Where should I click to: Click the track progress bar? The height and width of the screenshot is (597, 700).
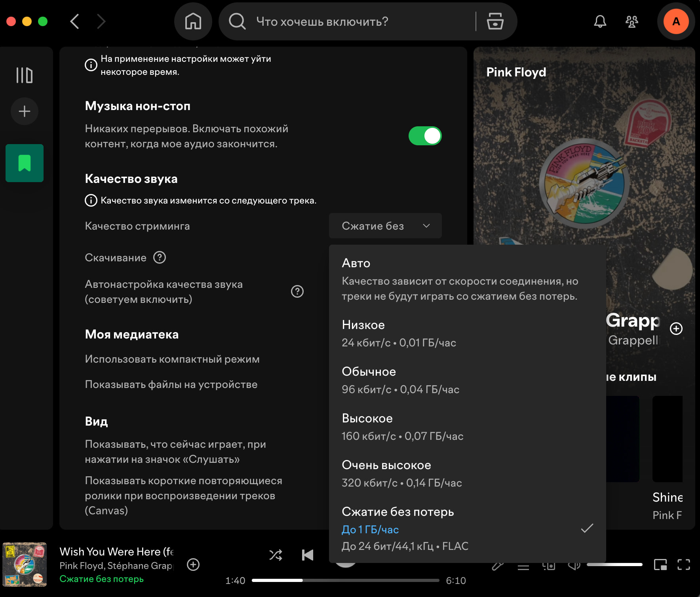(x=345, y=580)
